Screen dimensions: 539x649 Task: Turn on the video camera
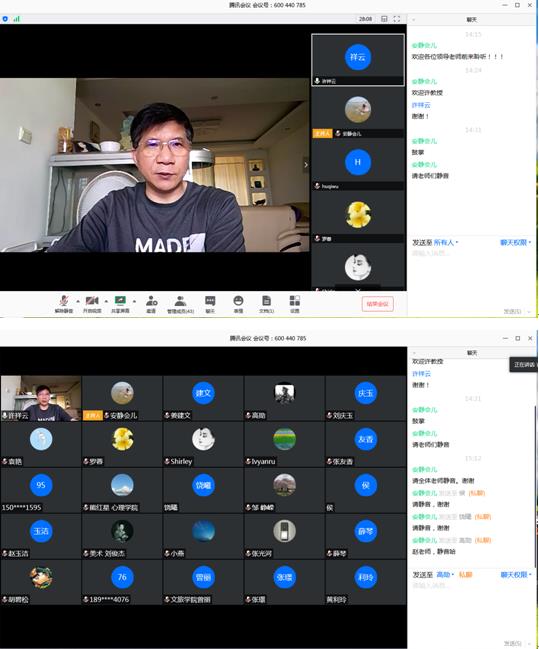(92, 304)
